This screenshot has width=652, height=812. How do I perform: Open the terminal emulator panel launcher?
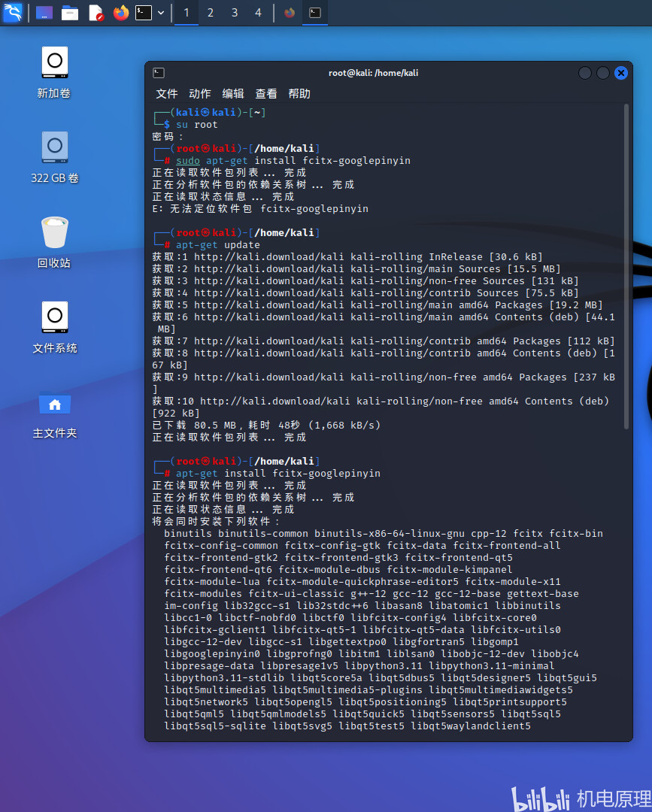click(144, 13)
